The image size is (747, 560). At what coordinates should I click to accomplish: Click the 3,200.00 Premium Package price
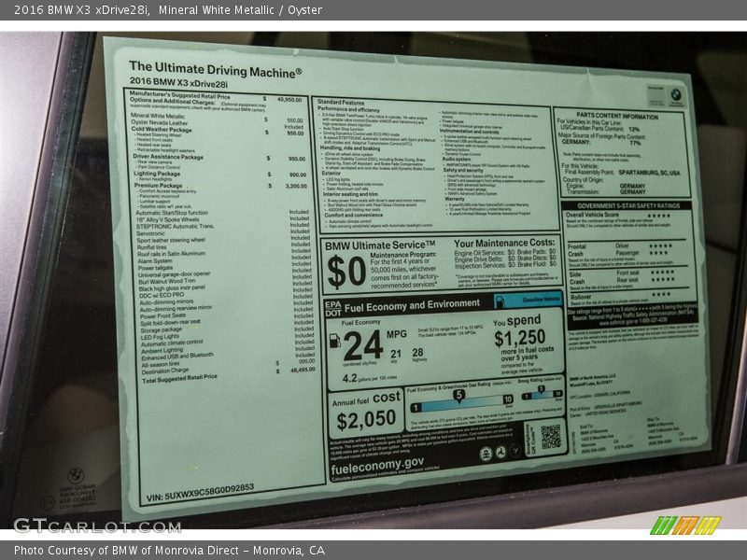pos(296,186)
